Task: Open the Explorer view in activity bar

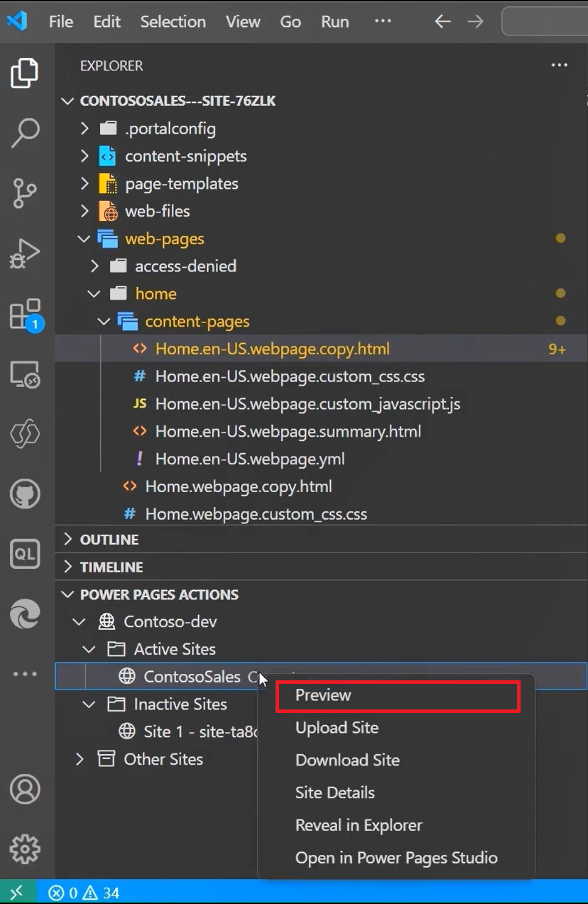Action: click(x=25, y=73)
